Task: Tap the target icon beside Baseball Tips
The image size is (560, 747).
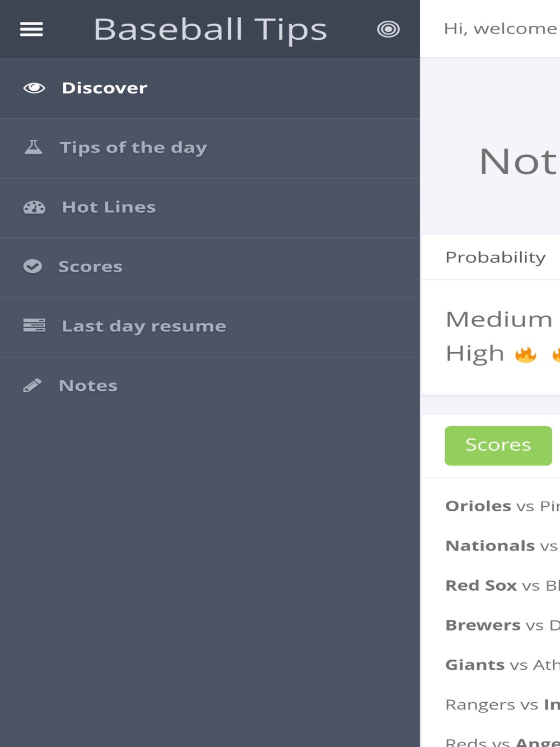Action: [x=388, y=29]
